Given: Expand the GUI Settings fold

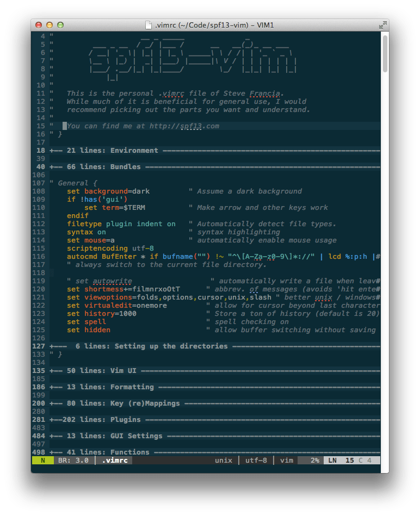Looking at the screenshot, I should pos(215,436).
